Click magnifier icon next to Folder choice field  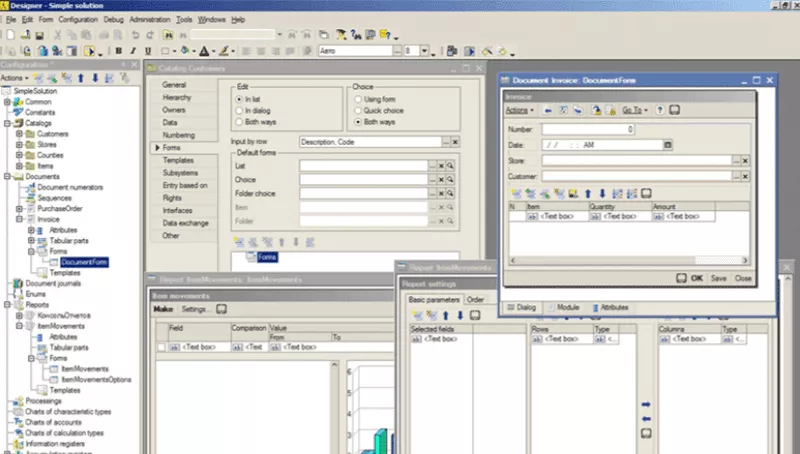click(450, 193)
